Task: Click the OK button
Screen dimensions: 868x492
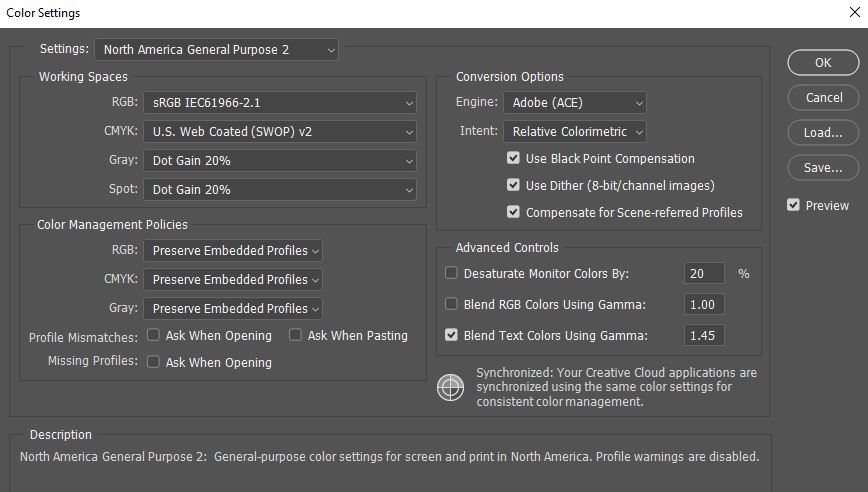Action: tap(823, 62)
